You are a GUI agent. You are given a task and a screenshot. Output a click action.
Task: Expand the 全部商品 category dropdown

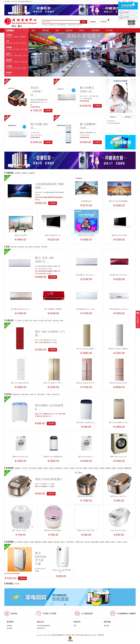[16, 30]
